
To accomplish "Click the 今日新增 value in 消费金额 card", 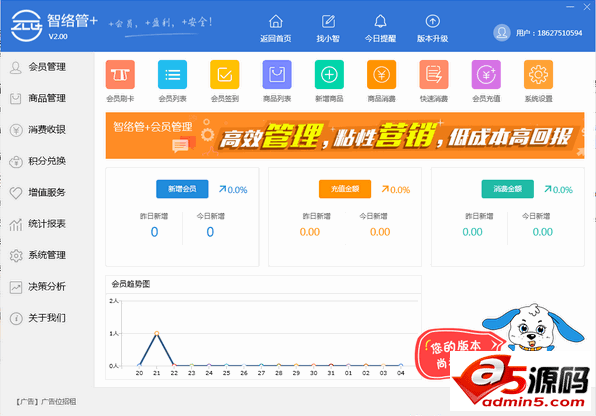I will tap(543, 232).
